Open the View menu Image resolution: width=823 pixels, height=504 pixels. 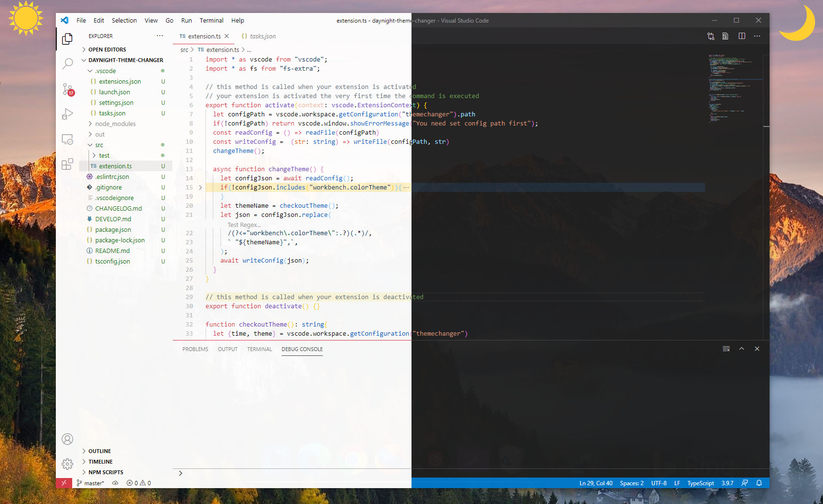click(151, 20)
